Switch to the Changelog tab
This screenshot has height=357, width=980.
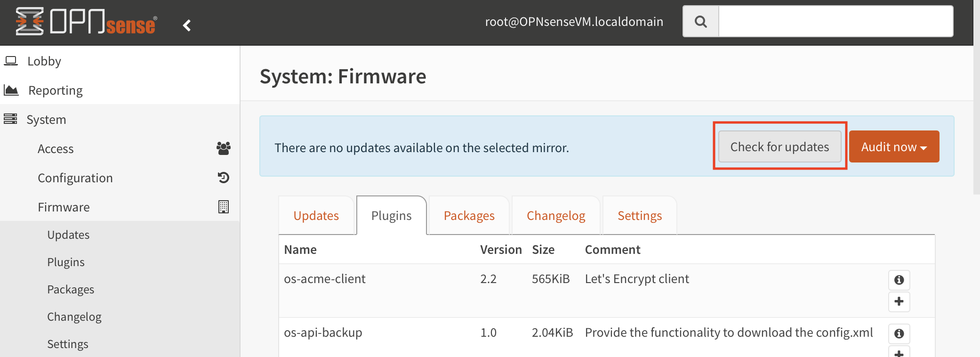point(556,216)
